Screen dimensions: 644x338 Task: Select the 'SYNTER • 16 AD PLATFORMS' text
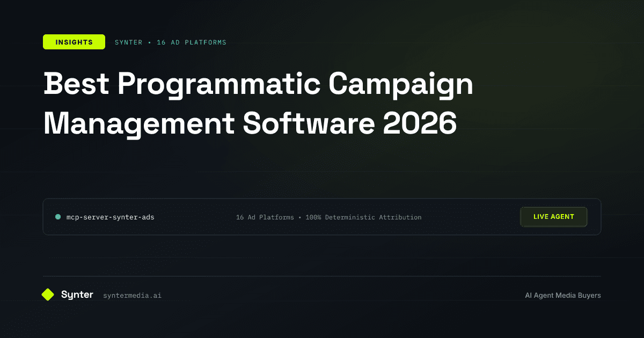coord(171,42)
